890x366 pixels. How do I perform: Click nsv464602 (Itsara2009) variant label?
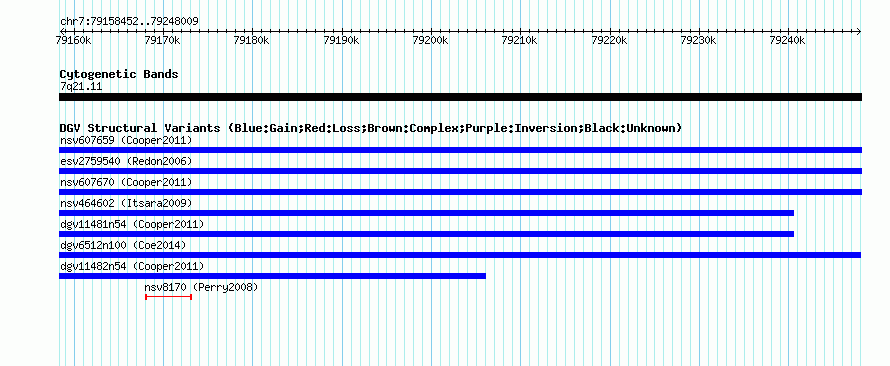click(126, 203)
